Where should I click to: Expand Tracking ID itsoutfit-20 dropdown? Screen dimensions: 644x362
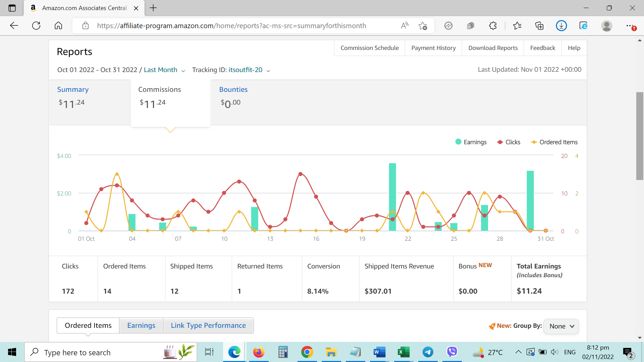click(x=249, y=70)
